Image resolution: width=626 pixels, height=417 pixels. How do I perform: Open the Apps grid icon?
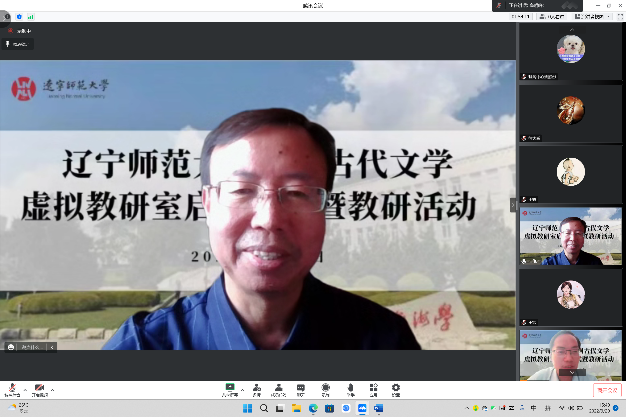[x=372, y=387]
